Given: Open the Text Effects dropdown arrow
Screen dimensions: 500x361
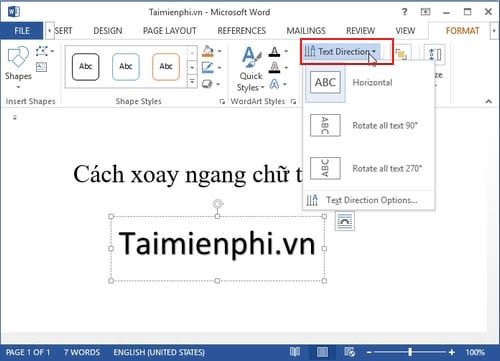Looking at the screenshot, I should pyautogui.click(x=285, y=84).
